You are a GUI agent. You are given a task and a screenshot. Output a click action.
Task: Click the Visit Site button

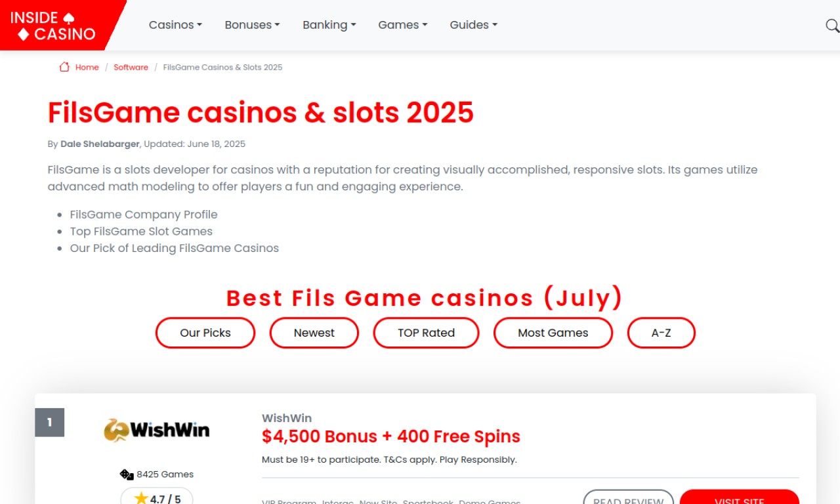click(x=740, y=497)
